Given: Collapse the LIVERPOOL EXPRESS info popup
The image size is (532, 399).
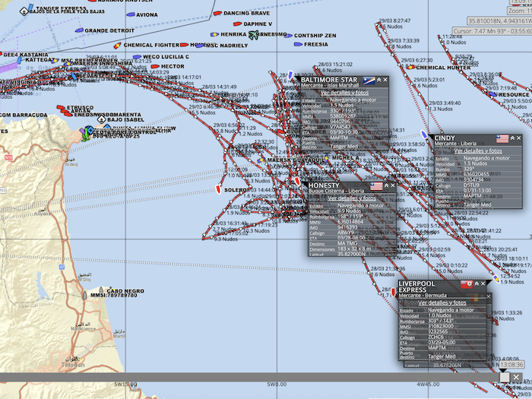Looking at the screenshot, I should pos(477,283).
